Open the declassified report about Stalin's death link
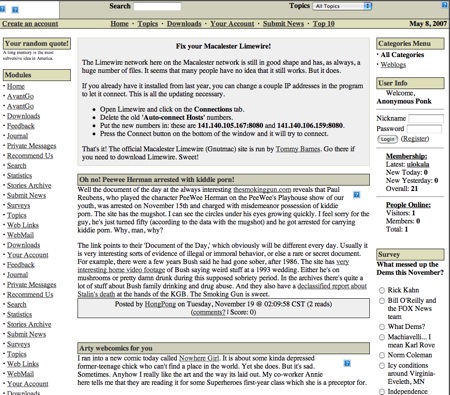 pos(222,290)
